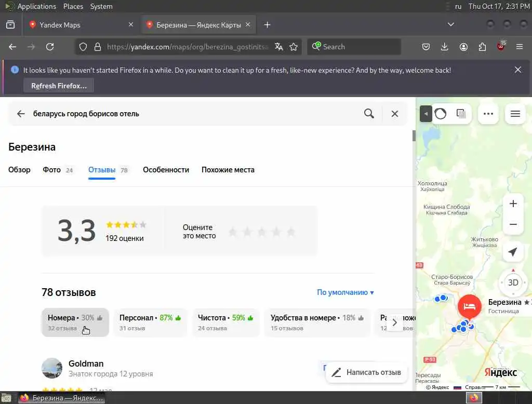This screenshot has width=532, height=404.
Task: Open Pocket save icon in the toolbar
Action: tap(426, 47)
